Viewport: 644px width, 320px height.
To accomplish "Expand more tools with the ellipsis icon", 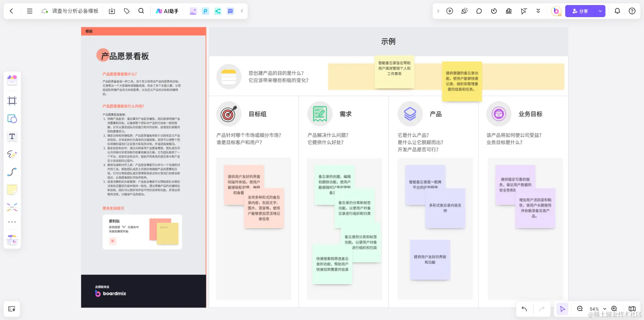I will pyautogui.click(x=12, y=222).
